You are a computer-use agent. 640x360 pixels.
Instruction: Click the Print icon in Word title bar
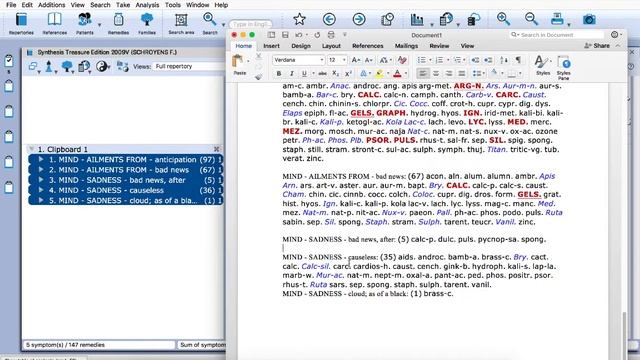click(331, 35)
